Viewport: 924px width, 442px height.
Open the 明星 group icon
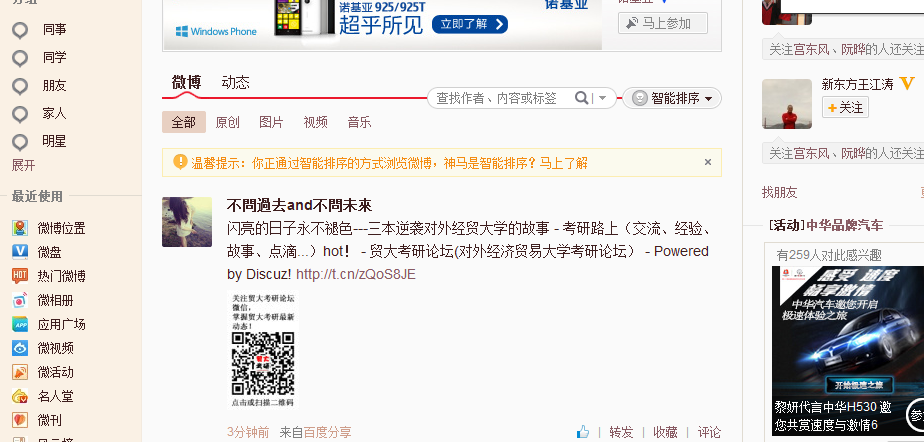click(20, 142)
